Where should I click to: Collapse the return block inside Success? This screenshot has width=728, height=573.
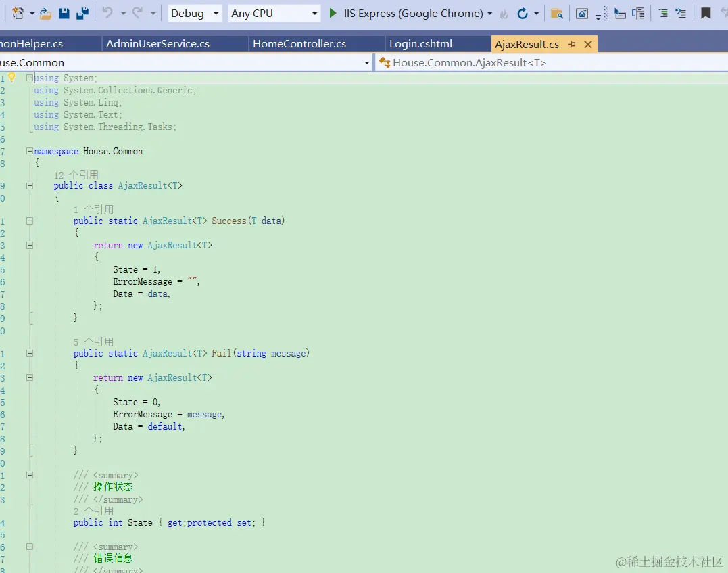tap(29, 246)
